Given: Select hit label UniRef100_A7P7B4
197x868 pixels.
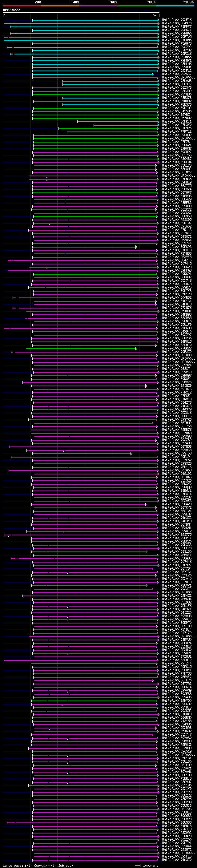Looking at the screenshot, I should pos(176,142).
